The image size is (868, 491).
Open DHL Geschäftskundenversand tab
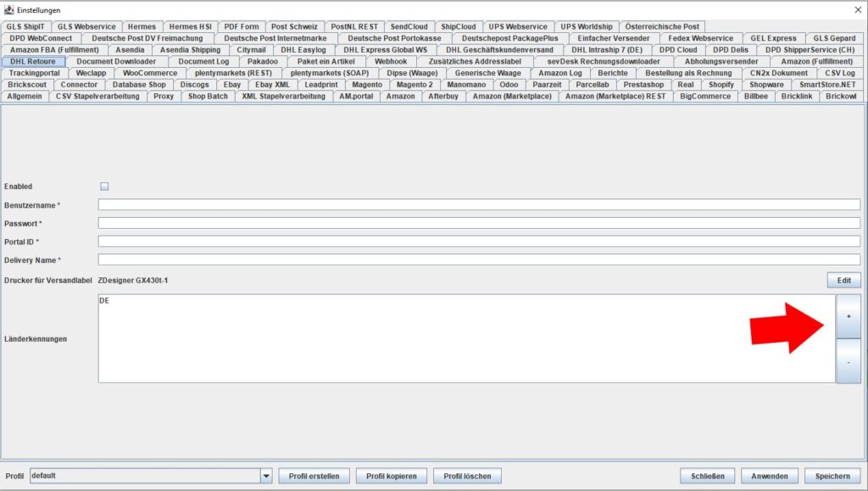tap(500, 50)
